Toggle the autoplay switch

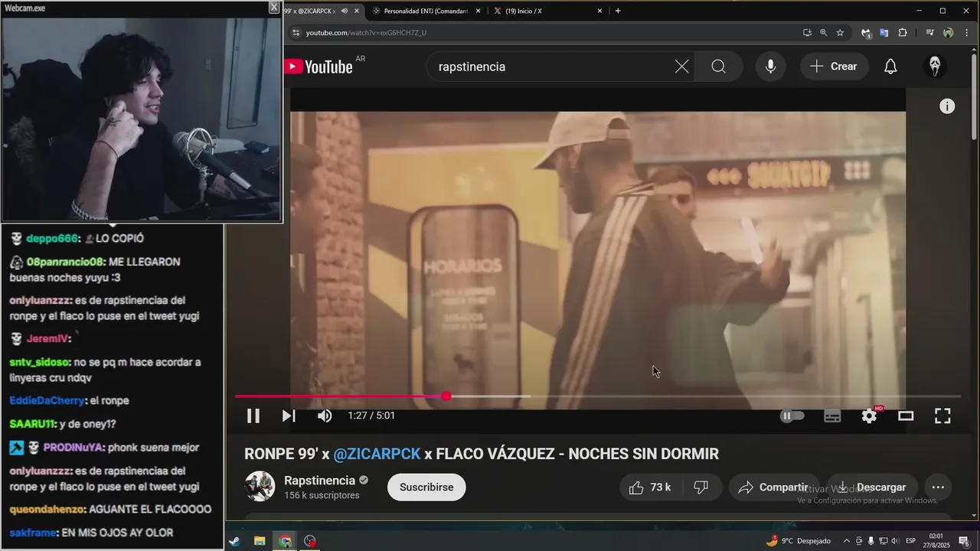pos(792,416)
